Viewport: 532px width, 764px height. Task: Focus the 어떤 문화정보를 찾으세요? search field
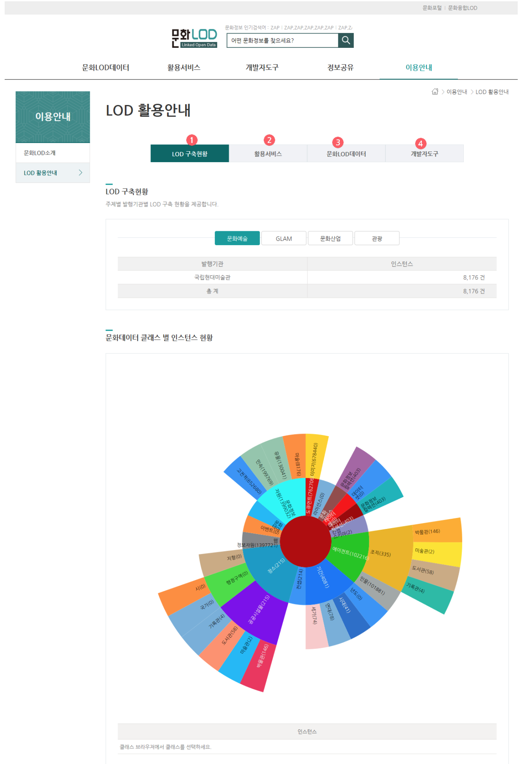click(x=283, y=40)
